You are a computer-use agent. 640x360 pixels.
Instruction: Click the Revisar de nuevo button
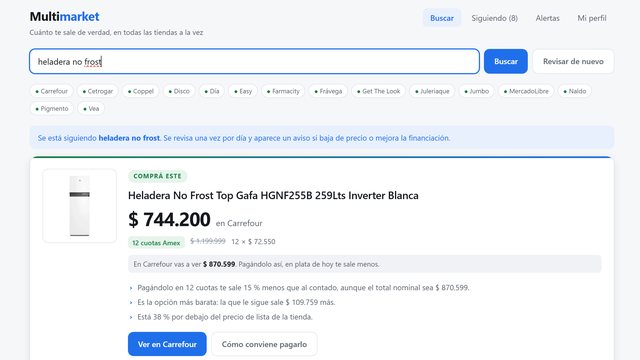[x=573, y=61]
